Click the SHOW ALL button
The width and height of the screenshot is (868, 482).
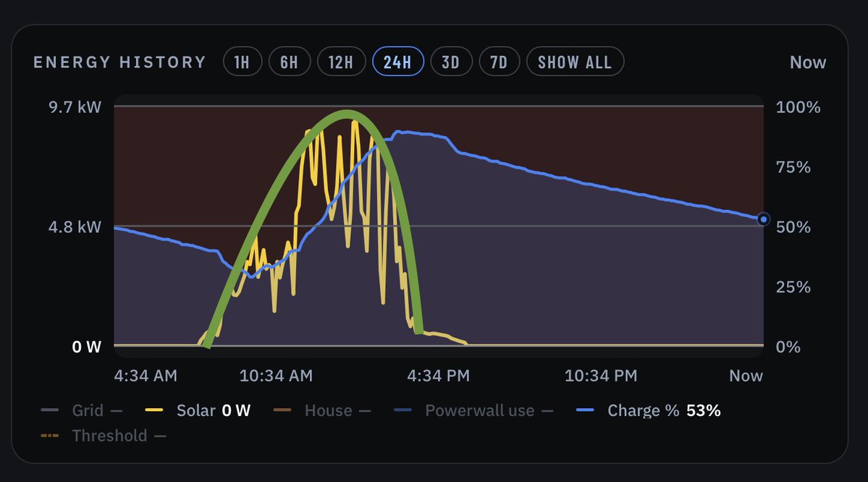pyautogui.click(x=575, y=62)
